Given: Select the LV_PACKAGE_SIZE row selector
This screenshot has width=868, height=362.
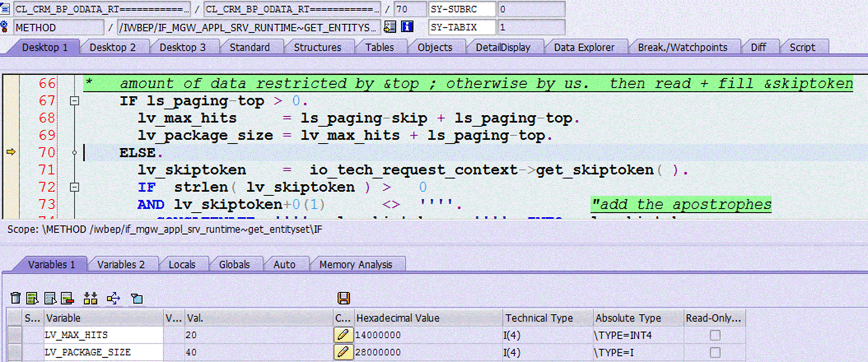Looking at the screenshot, I should pyautogui.click(x=15, y=352).
